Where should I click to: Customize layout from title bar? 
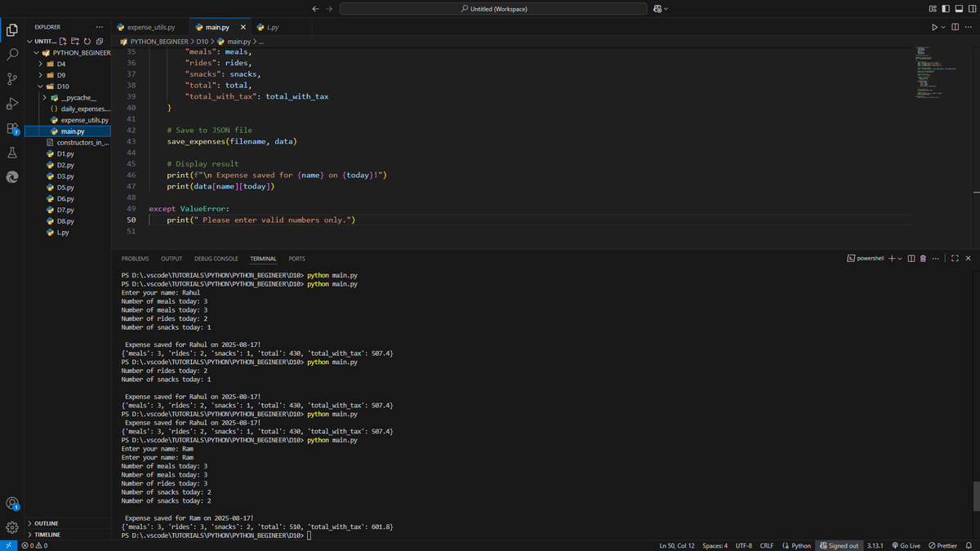tap(932, 9)
